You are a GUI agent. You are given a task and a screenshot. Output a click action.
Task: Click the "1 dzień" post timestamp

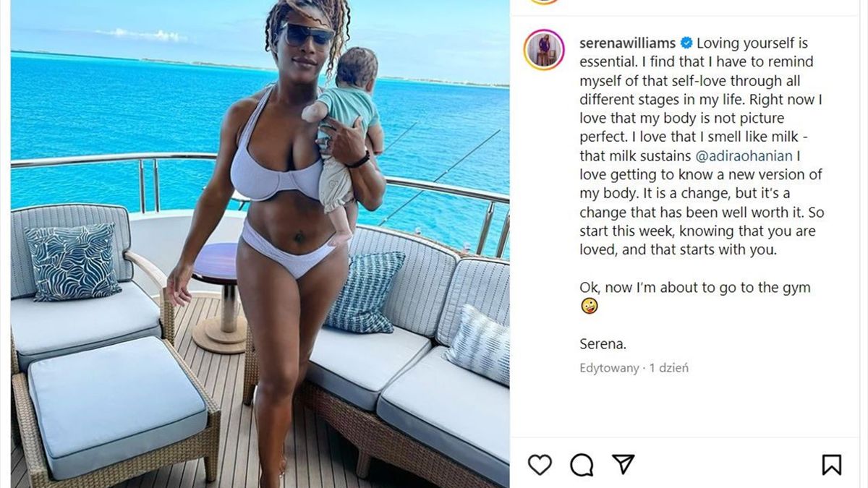[669, 368]
